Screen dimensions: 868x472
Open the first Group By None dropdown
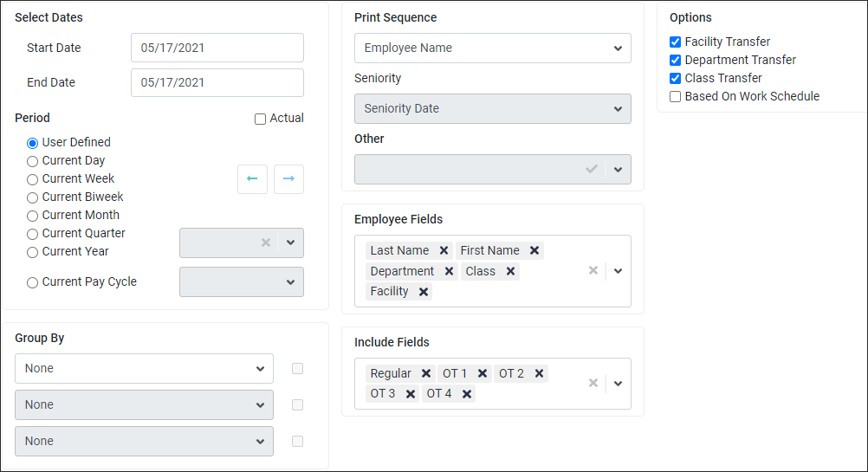click(144, 369)
